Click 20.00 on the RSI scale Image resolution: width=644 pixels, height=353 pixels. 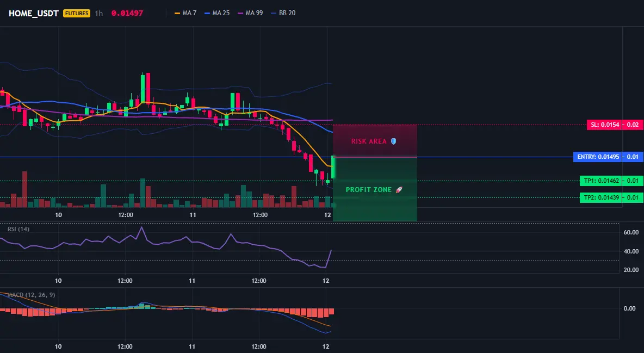click(631, 270)
